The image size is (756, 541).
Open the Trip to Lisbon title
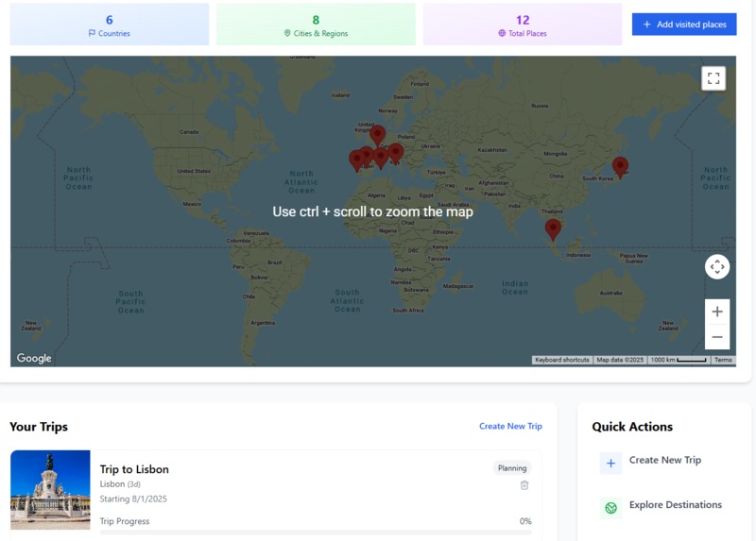tap(134, 469)
